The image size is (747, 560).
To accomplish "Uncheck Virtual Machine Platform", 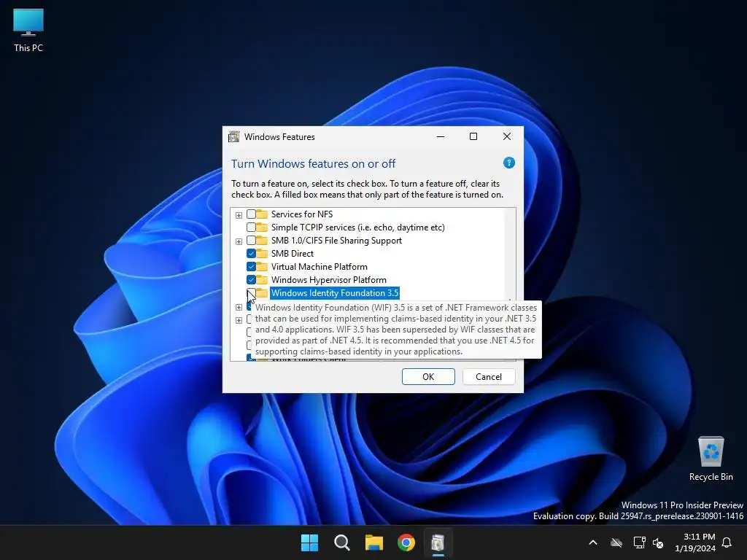I will [251, 267].
